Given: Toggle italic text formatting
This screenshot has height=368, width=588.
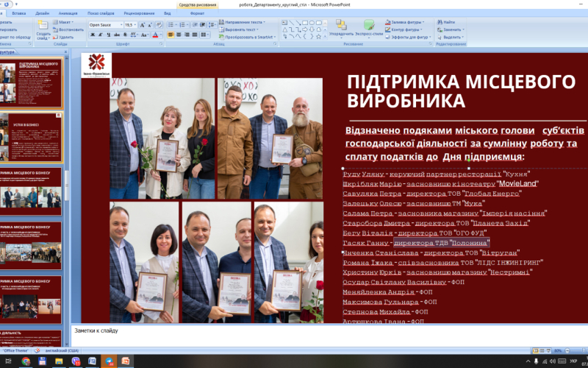Looking at the screenshot, I should tap(100, 35).
